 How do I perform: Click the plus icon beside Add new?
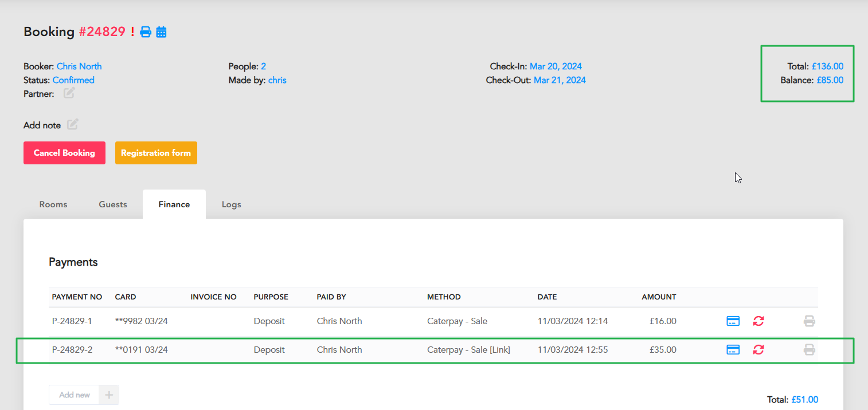tap(109, 395)
